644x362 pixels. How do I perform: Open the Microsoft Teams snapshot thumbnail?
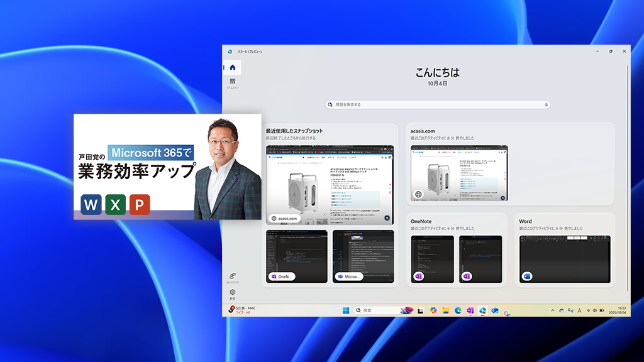(363, 256)
